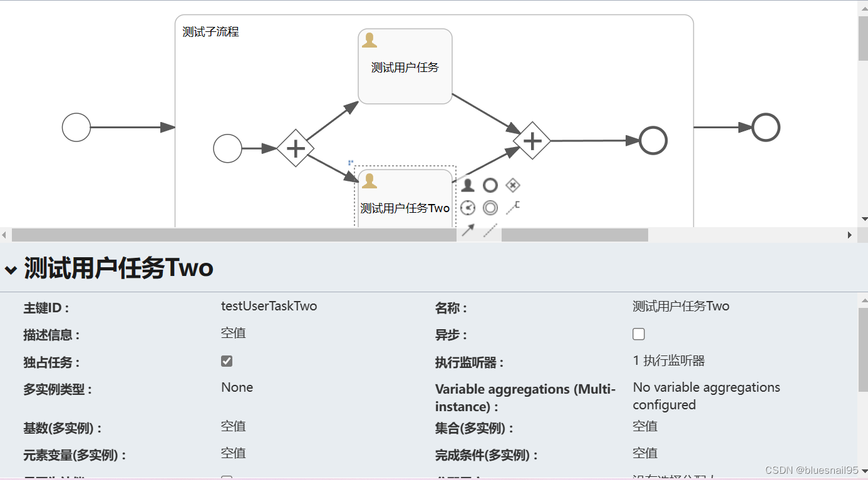Uncheck the 独占任务 checkbox
This screenshot has width=868, height=480.
(226, 360)
